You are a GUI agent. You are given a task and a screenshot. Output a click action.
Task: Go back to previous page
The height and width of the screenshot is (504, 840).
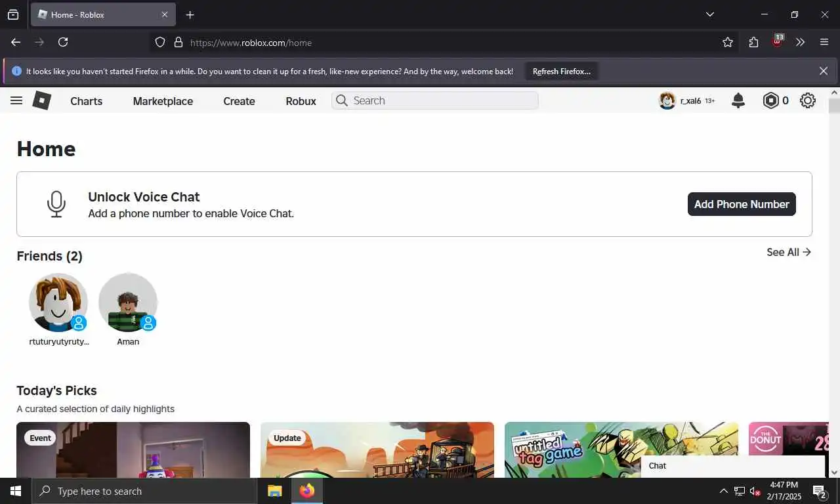point(16,42)
